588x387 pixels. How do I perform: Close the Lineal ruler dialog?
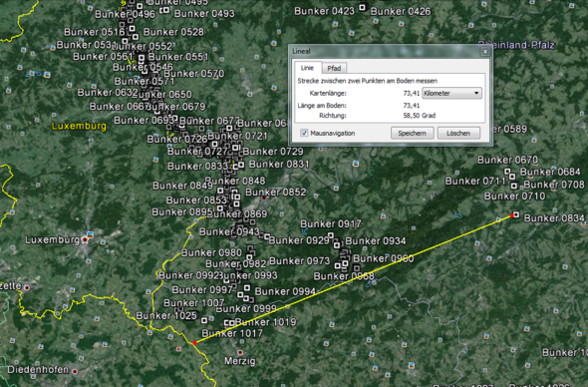[x=485, y=51]
